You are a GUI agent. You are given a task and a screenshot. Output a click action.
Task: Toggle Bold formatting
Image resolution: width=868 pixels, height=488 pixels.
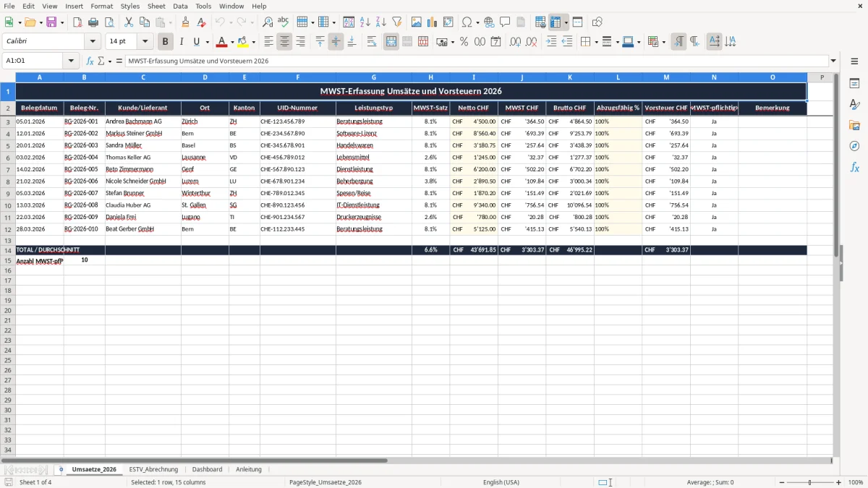click(x=166, y=42)
